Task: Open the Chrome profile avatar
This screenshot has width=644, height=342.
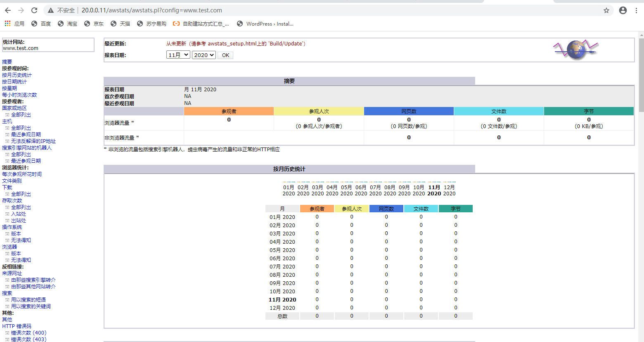Action: point(623,10)
